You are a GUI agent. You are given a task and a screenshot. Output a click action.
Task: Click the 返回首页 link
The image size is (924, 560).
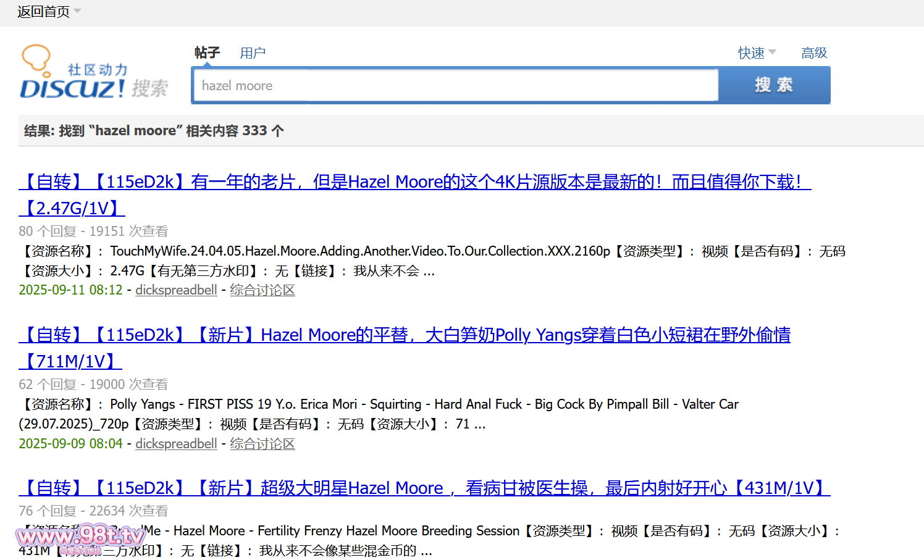click(43, 12)
